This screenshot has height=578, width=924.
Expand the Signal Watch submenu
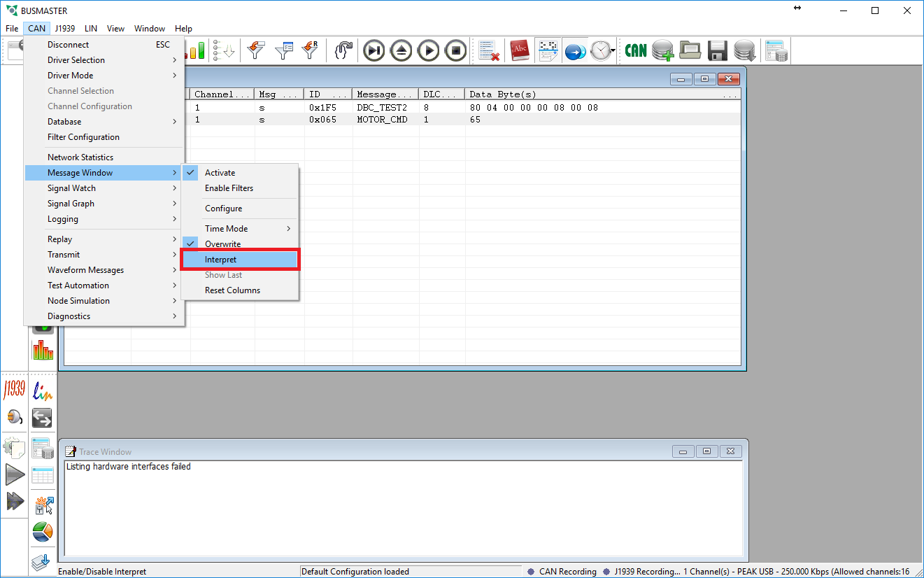104,188
